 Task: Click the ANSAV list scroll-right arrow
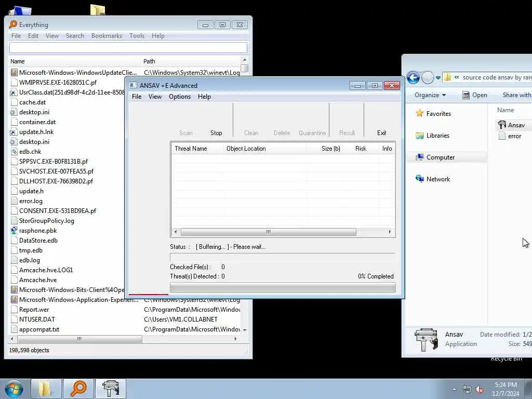pyautogui.click(x=390, y=232)
